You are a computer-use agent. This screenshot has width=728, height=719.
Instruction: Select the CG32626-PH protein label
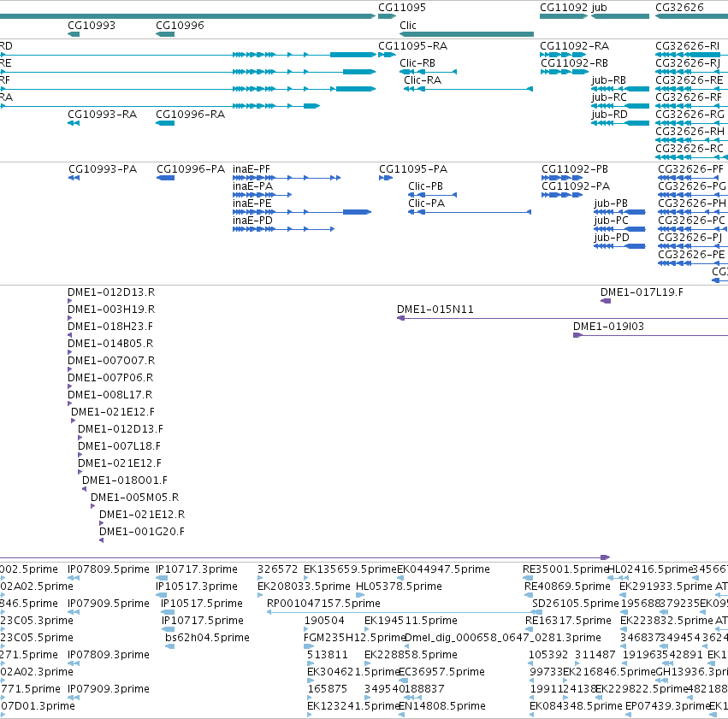(692, 203)
